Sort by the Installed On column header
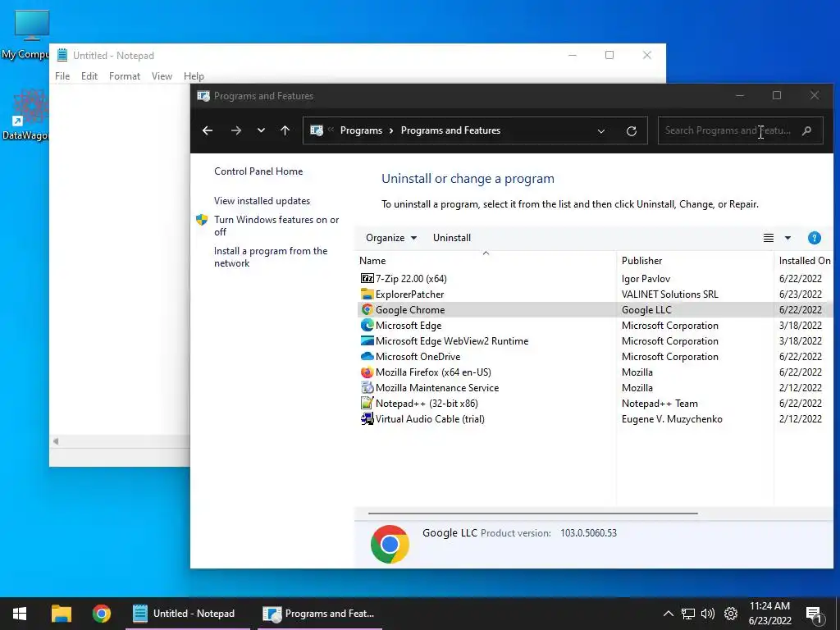The image size is (840, 630). [805, 260]
